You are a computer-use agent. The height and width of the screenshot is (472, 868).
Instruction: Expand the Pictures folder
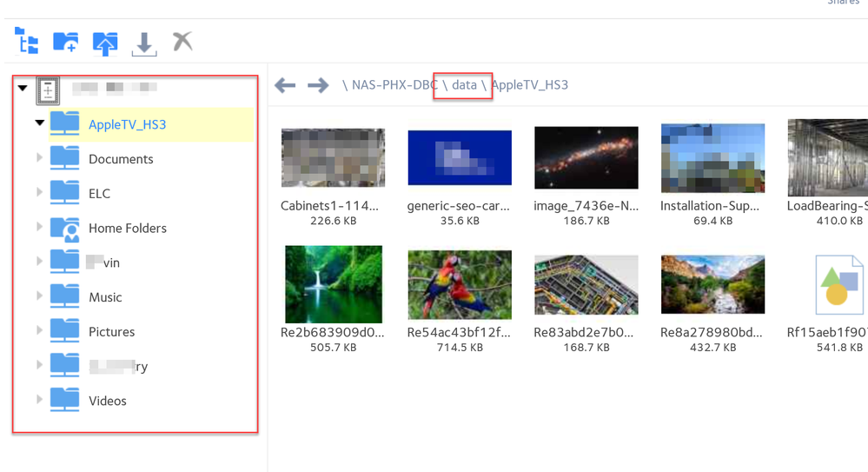(x=39, y=330)
